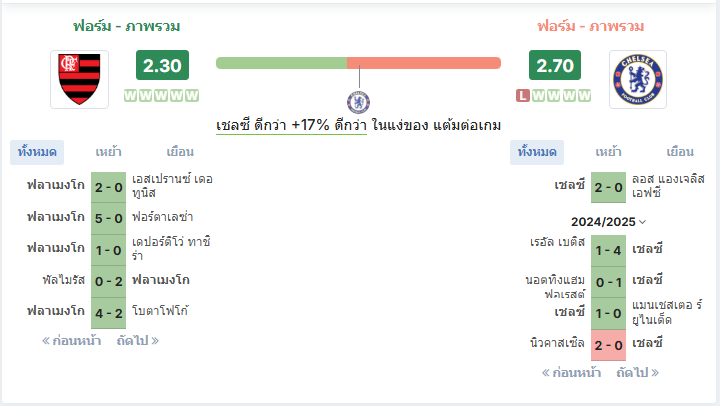
Task: Select Flamengo's ทั้งหมด tab
Action: coord(37,152)
